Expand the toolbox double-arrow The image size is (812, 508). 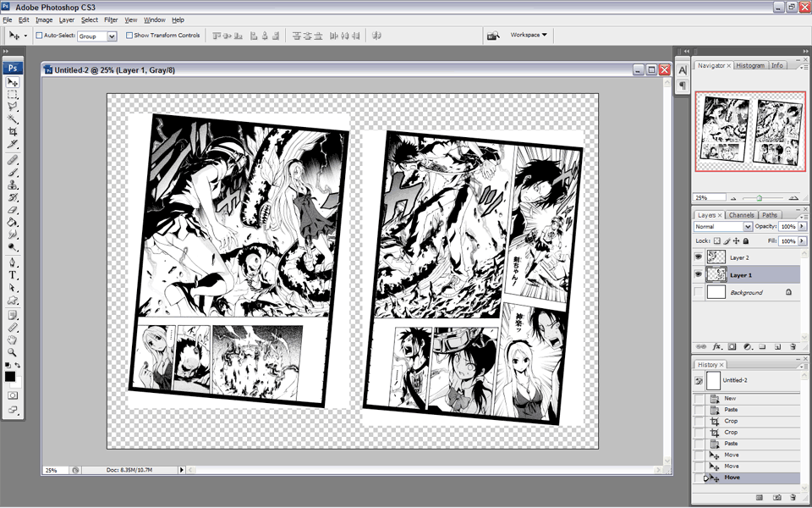point(5,52)
